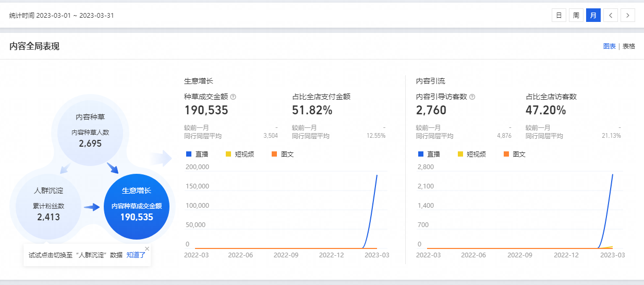The width and height of the screenshot is (644, 285).
Task: Switch to 图表 view
Action: [x=609, y=46]
